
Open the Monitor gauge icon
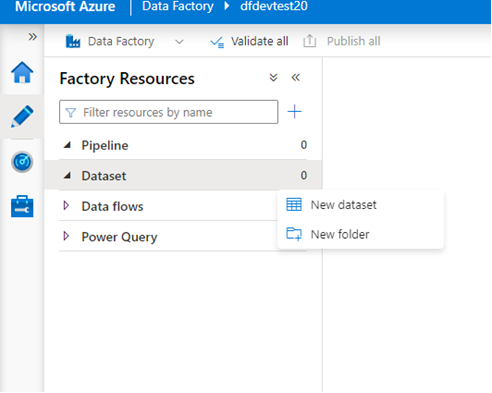22,162
